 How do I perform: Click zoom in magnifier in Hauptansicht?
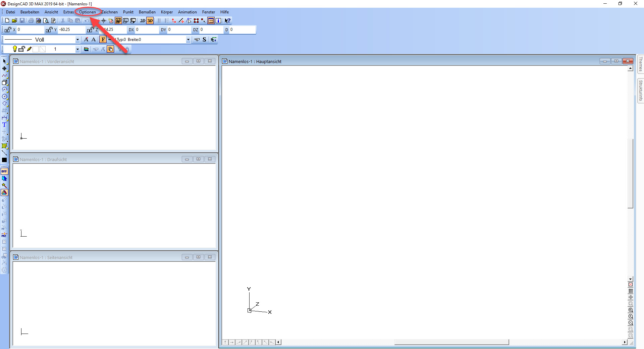(x=631, y=316)
